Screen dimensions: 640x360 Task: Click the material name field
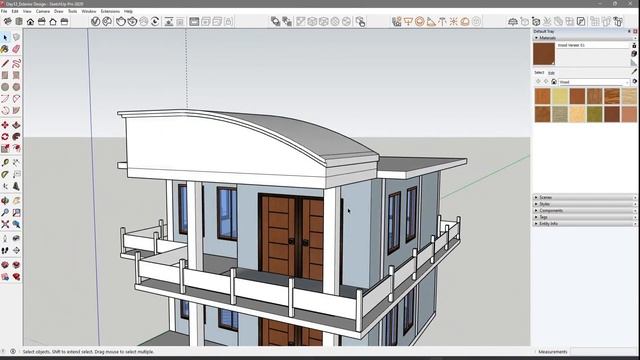pos(593,45)
